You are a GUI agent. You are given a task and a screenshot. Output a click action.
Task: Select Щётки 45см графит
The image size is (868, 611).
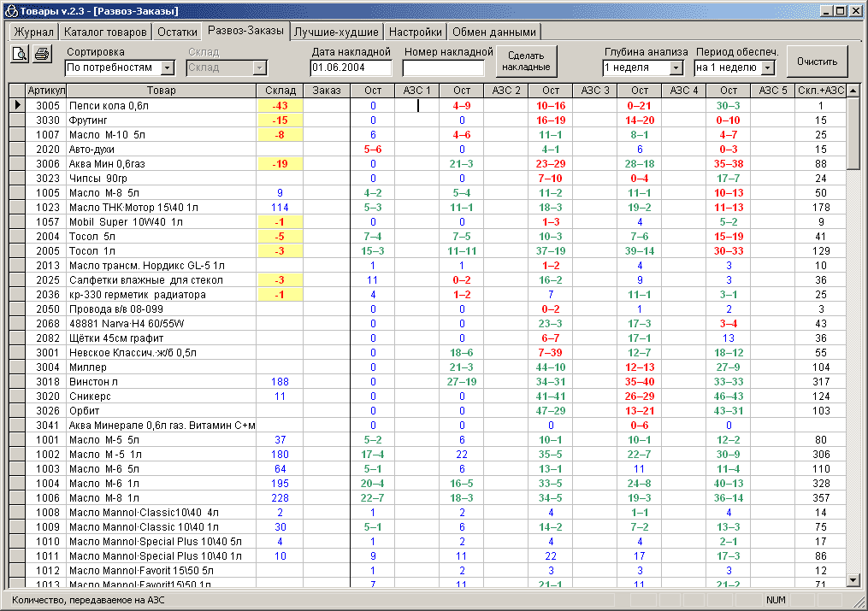click(116, 338)
